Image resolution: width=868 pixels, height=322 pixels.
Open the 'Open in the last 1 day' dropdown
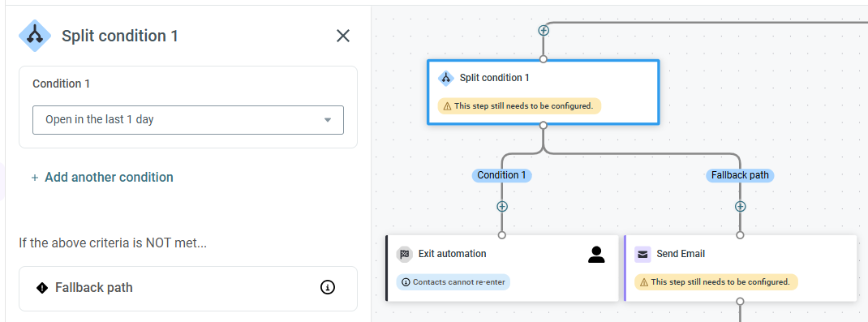click(x=188, y=120)
